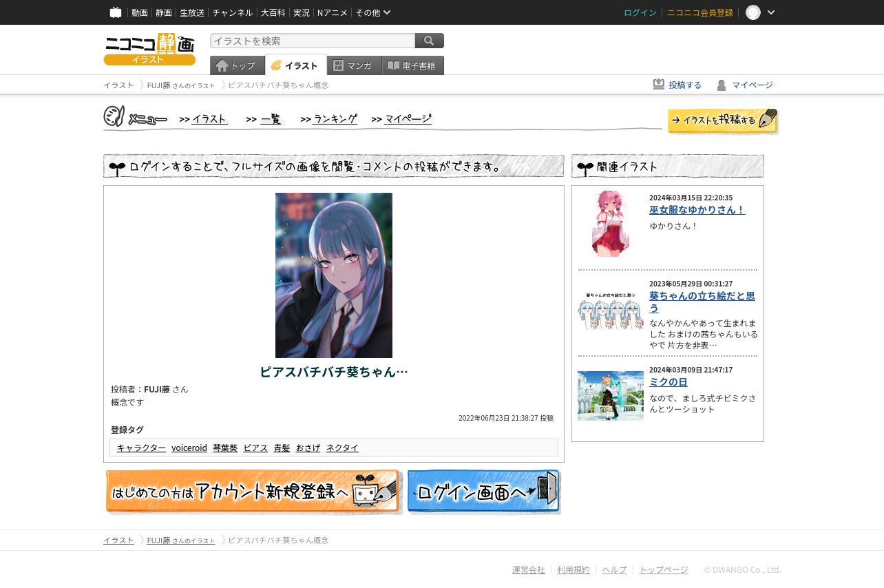
Task: Switch to the 電子書籍 tab
Action: [x=413, y=65]
